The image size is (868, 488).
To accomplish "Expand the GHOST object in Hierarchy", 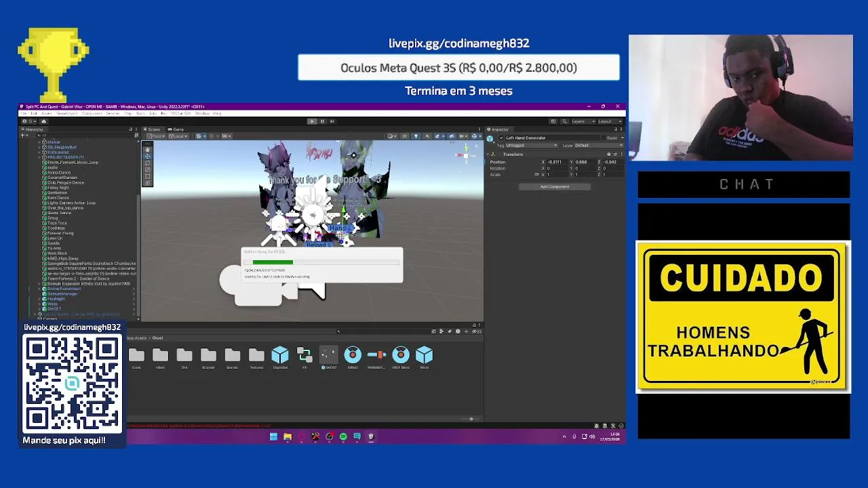I will pos(39,309).
